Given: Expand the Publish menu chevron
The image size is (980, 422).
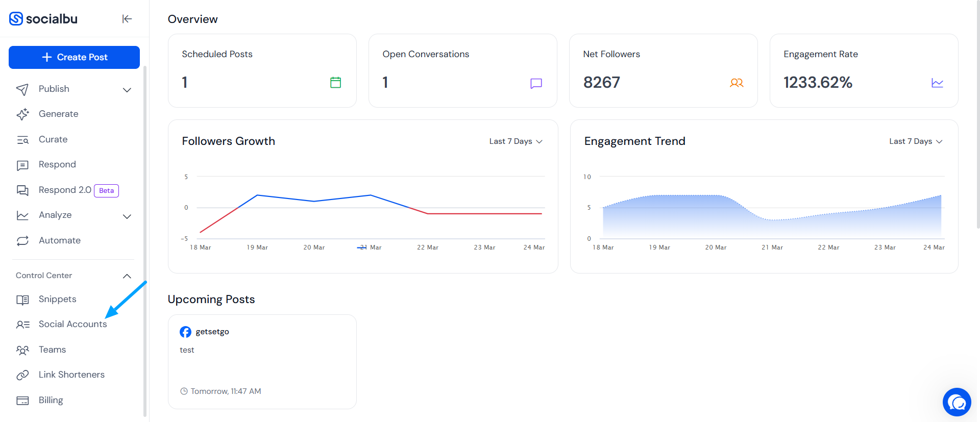Looking at the screenshot, I should pyautogui.click(x=127, y=90).
